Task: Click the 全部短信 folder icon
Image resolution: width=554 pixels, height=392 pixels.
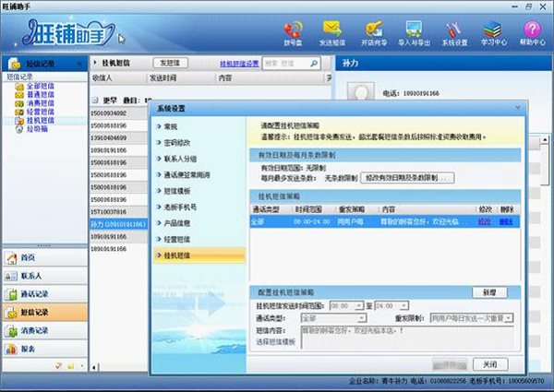Action: tap(19, 87)
